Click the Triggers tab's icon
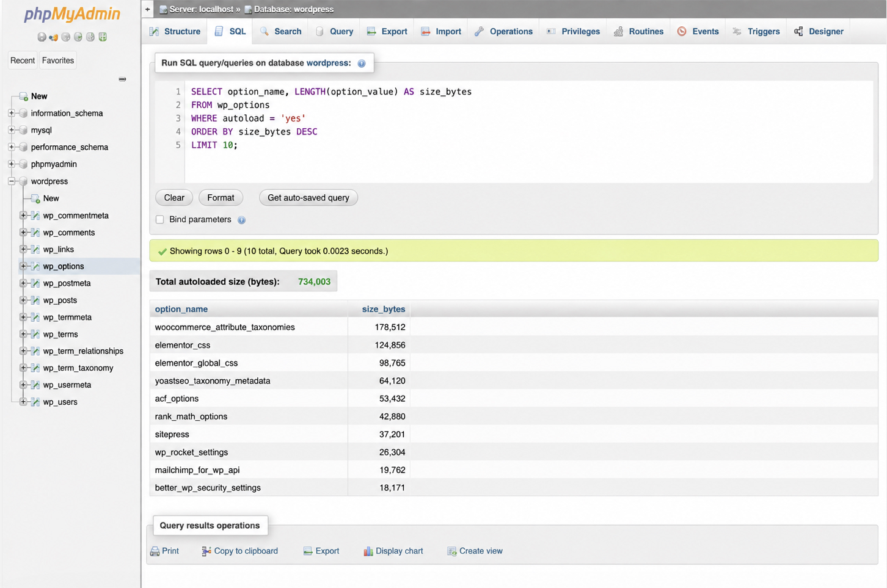Image resolution: width=887 pixels, height=588 pixels. pos(737,31)
